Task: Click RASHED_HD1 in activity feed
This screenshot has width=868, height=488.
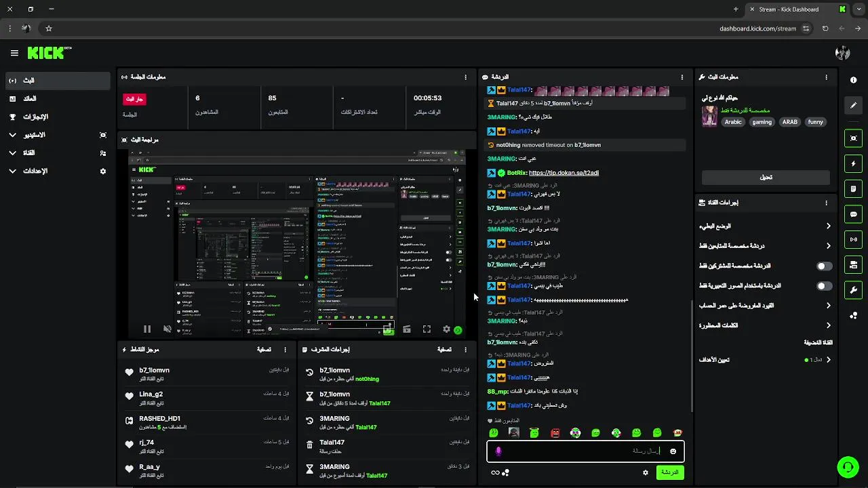Action: coord(159,419)
